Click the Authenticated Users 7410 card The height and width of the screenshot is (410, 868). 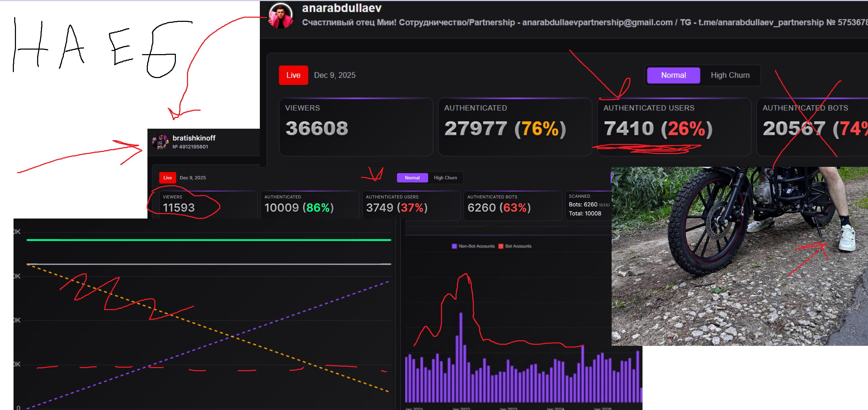(x=674, y=127)
